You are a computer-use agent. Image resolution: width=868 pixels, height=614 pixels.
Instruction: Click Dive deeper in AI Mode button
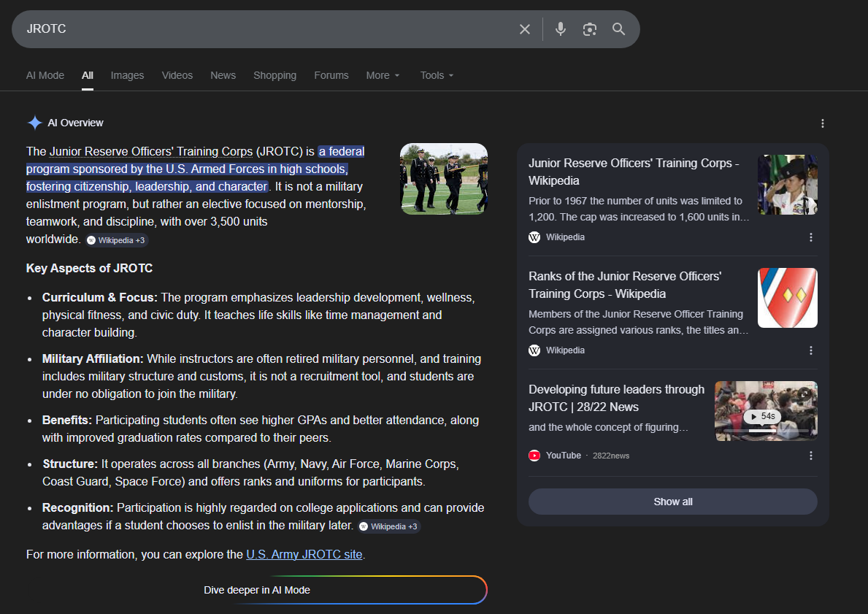coord(257,590)
